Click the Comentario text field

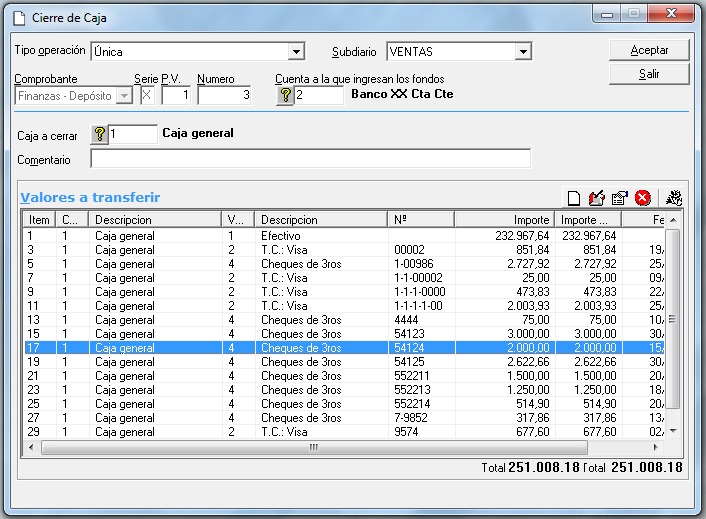310,159
